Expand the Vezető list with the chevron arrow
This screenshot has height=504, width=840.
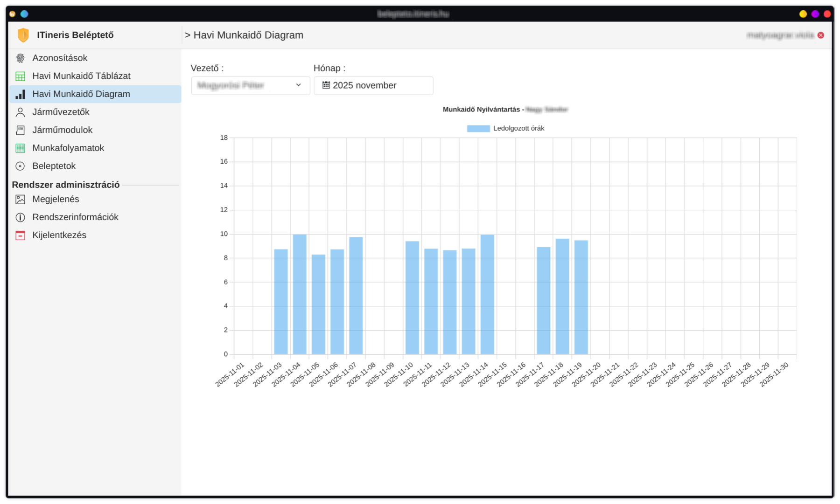(x=299, y=85)
